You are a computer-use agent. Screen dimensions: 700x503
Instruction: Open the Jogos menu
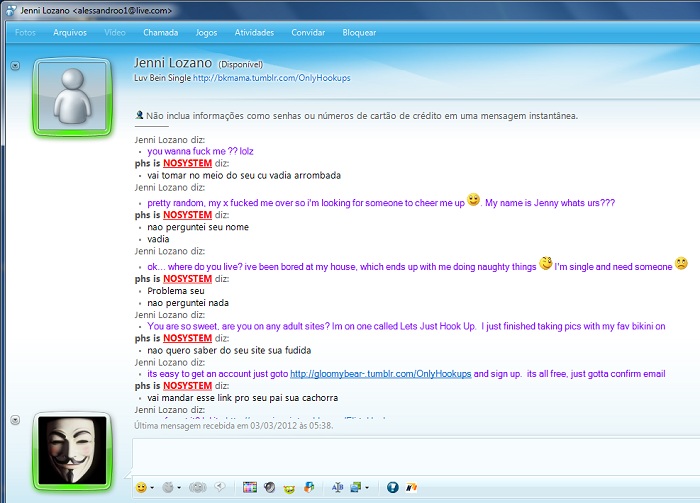(206, 32)
